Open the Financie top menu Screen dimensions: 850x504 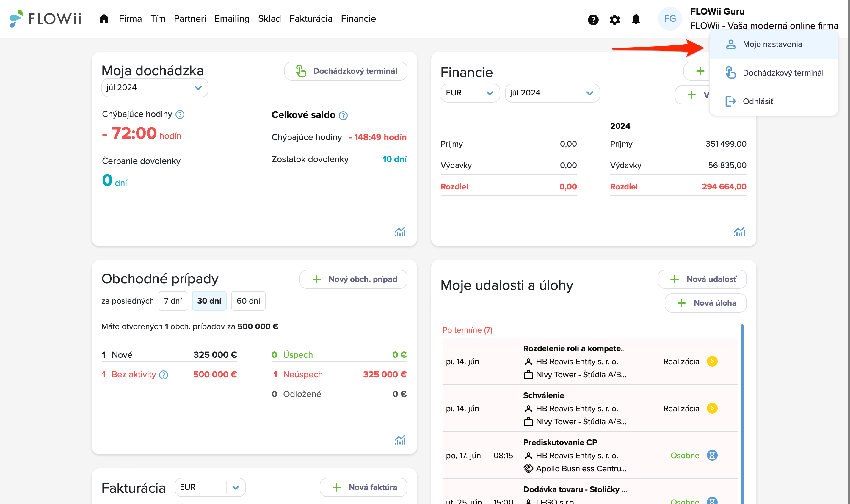[x=358, y=19]
